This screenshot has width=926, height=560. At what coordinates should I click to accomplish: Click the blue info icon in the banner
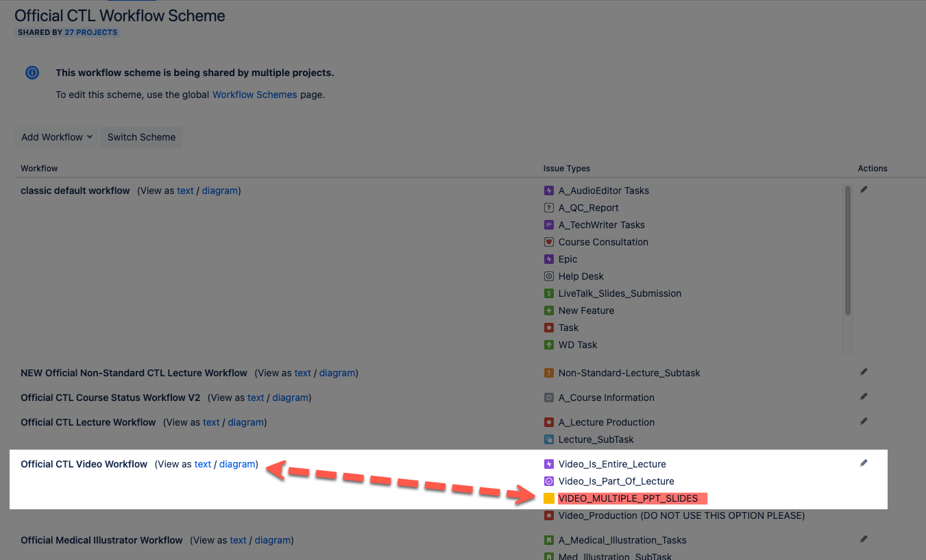coord(32,73)
